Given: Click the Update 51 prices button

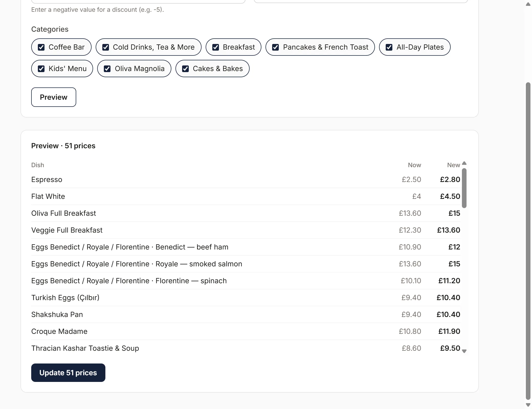Looking at the screenshot, I should point(68,373).
